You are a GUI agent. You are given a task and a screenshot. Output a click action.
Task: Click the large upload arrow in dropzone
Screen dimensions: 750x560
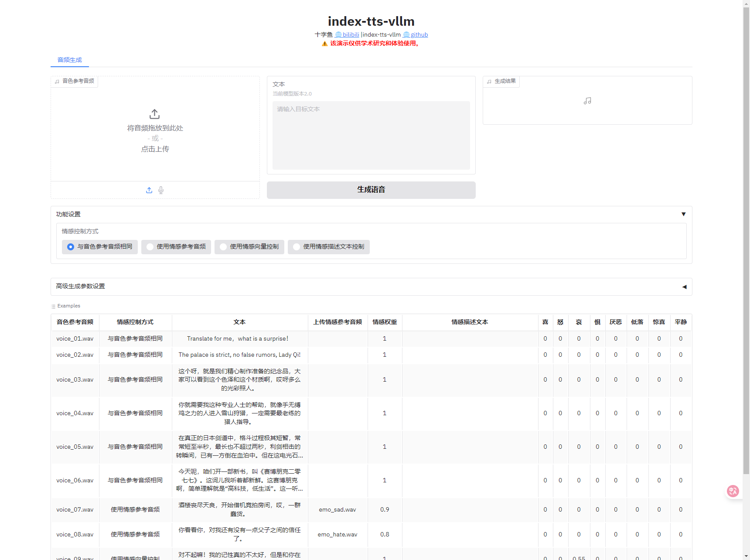tap(154, 114)
